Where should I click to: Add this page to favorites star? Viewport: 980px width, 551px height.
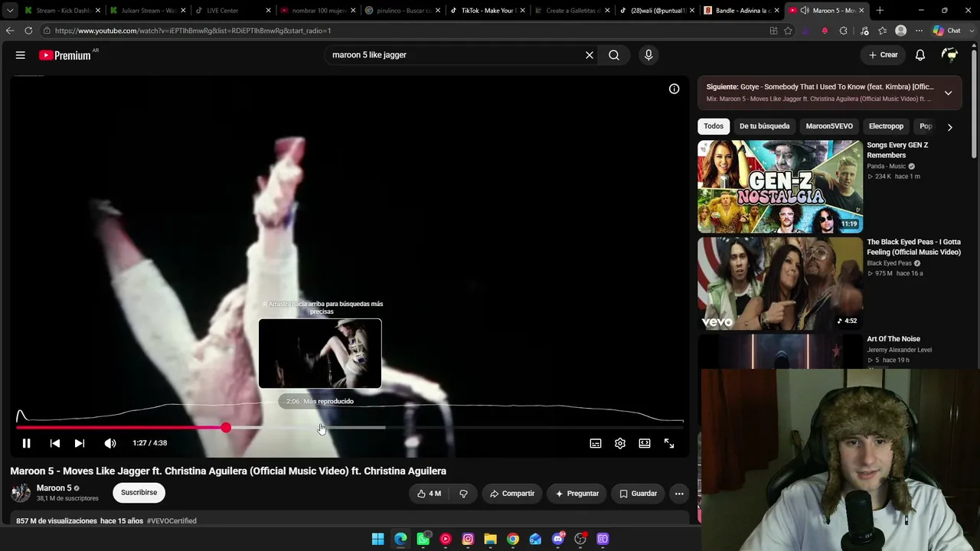788,31
